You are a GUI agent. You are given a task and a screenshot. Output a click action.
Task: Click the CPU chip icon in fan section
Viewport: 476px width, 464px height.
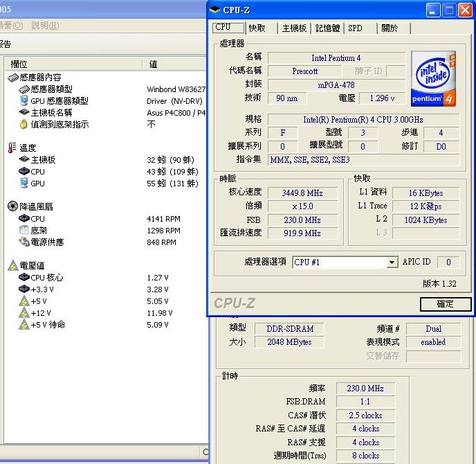[x=24, y=218]
